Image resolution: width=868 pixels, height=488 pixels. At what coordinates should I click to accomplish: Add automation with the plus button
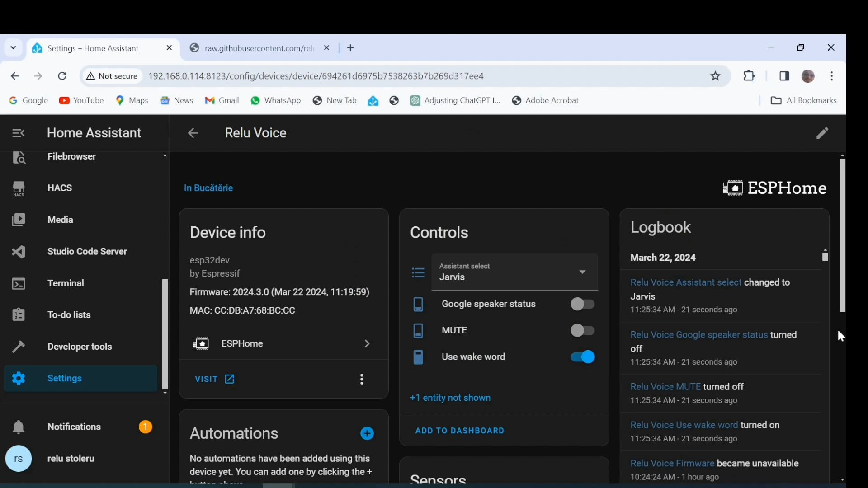coord(367,434)
